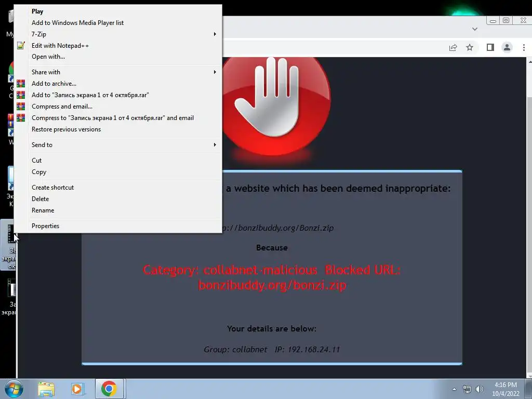Select the lower screen recording desktop file
Image resolution: width=532 pixels, height=399 pixels.
[x=8, y=297]
